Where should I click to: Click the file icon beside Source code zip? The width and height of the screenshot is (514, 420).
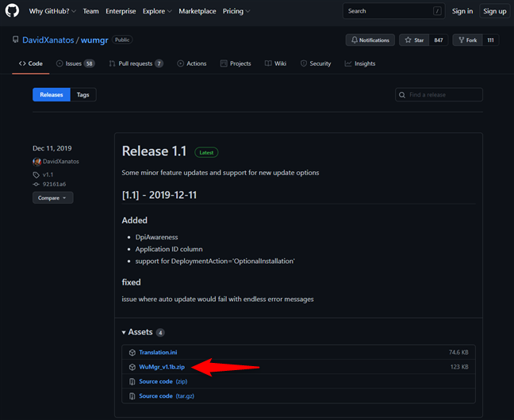[132, 382]
